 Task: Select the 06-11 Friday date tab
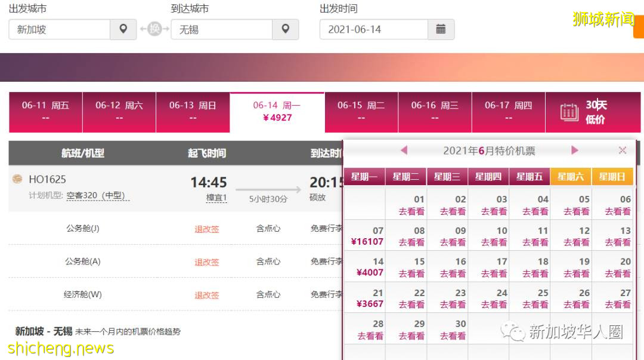click(x=45, y=112)
